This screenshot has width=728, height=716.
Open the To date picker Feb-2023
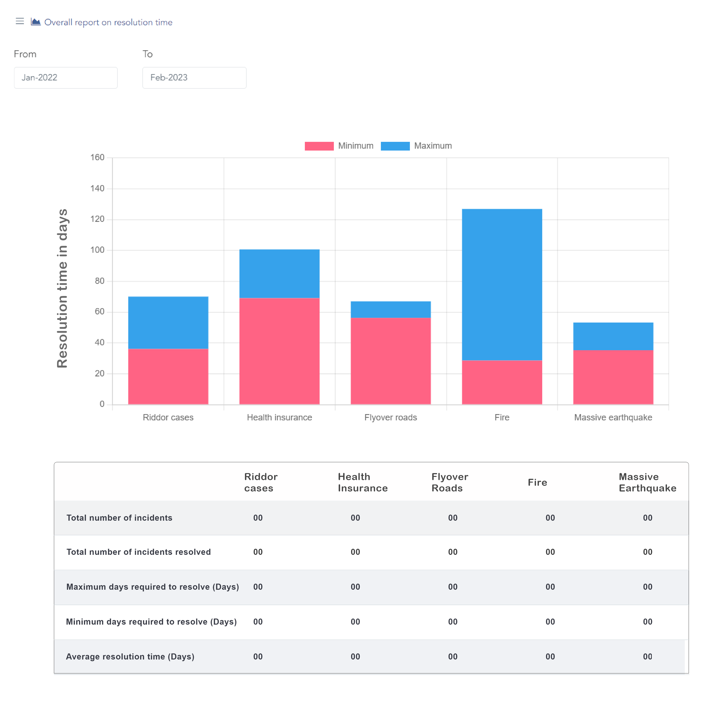click(x=194, y=78)
